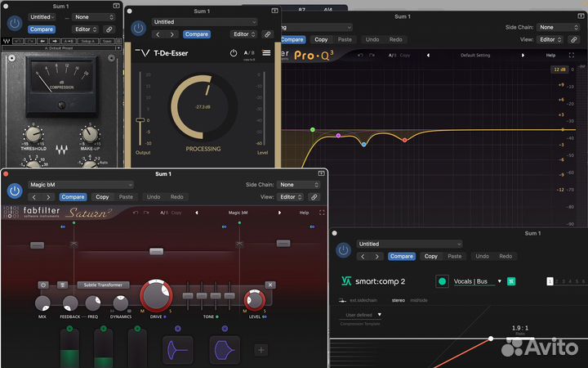Open the Vocals | Bus profile dropdown
The width and height of the screenshot is (588, 368).
(x=476, y=281)
